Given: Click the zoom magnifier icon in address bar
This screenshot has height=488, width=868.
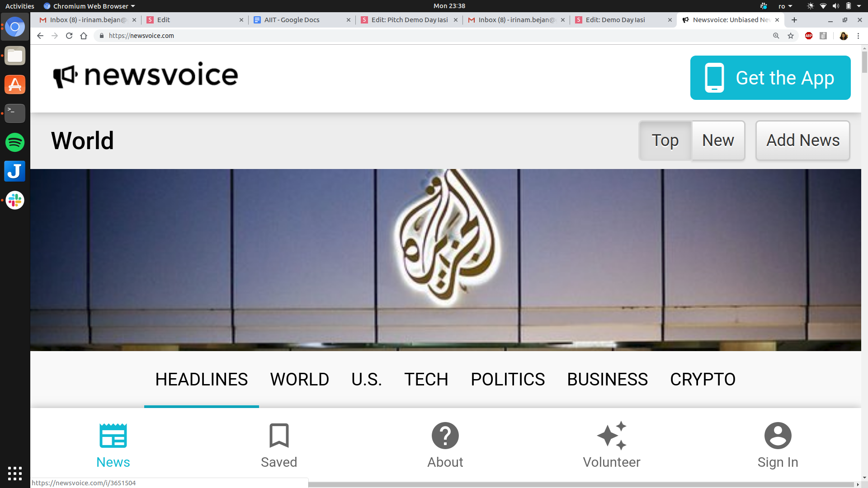Looking at the screenshot, I should 776,36.
